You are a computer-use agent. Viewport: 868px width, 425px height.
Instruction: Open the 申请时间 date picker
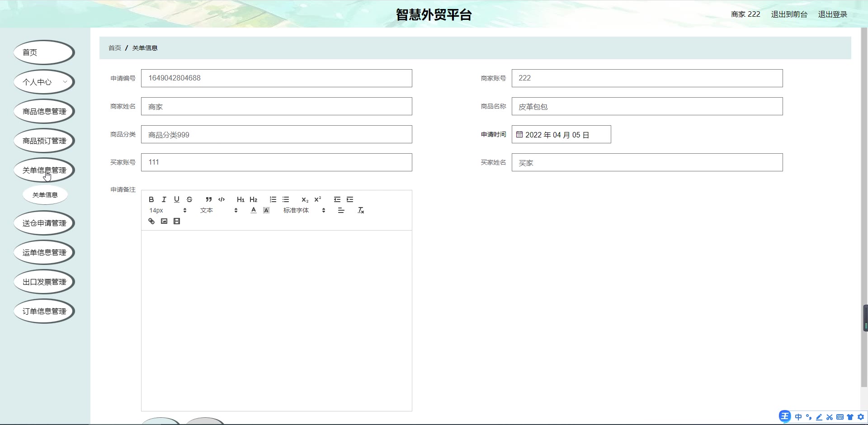tap(561, 134)
